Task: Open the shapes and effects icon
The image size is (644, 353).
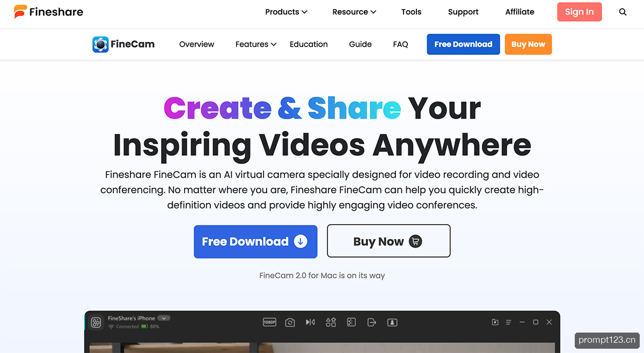Action: 331,322
